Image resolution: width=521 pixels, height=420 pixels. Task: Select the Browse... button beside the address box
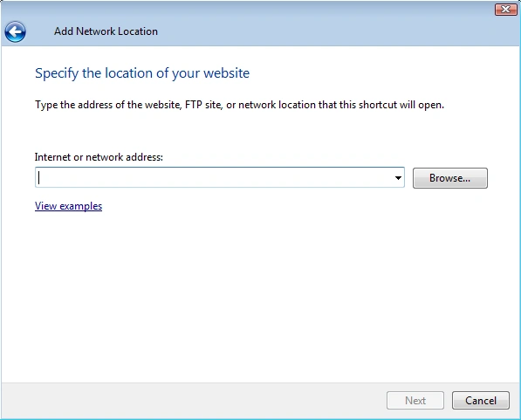[450, 178]
